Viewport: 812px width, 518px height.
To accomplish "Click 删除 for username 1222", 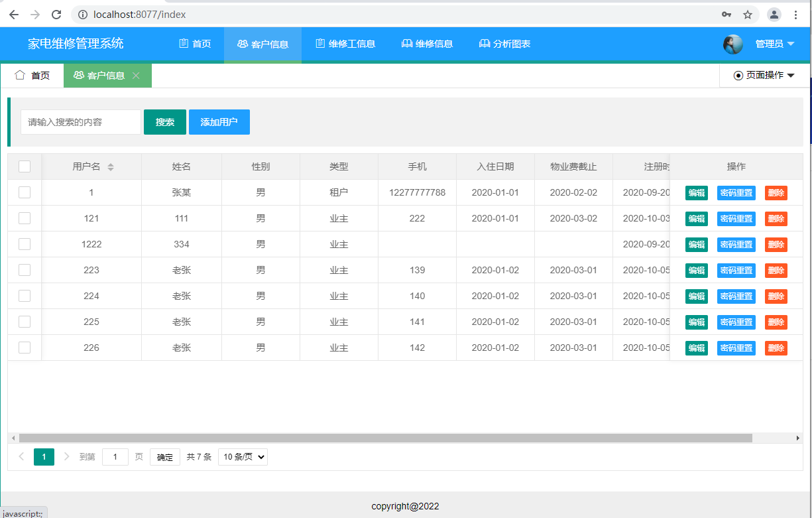I will (776, 245).
